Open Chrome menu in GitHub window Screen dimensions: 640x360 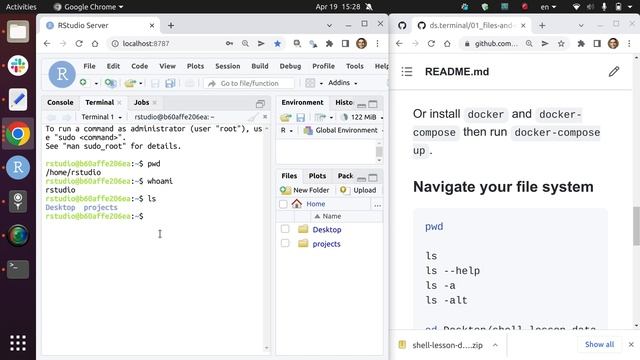coord(629,43)
